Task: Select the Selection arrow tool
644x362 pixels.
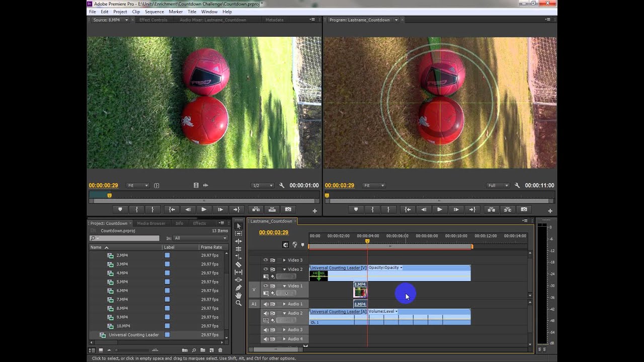Action: (x=238, y=226)
